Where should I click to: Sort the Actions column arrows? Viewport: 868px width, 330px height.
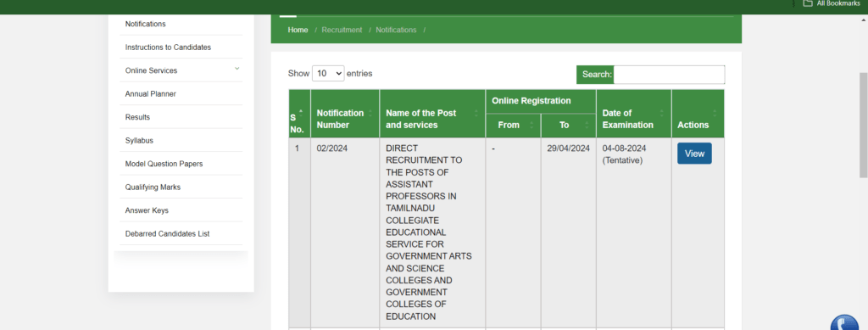point(715,114)
